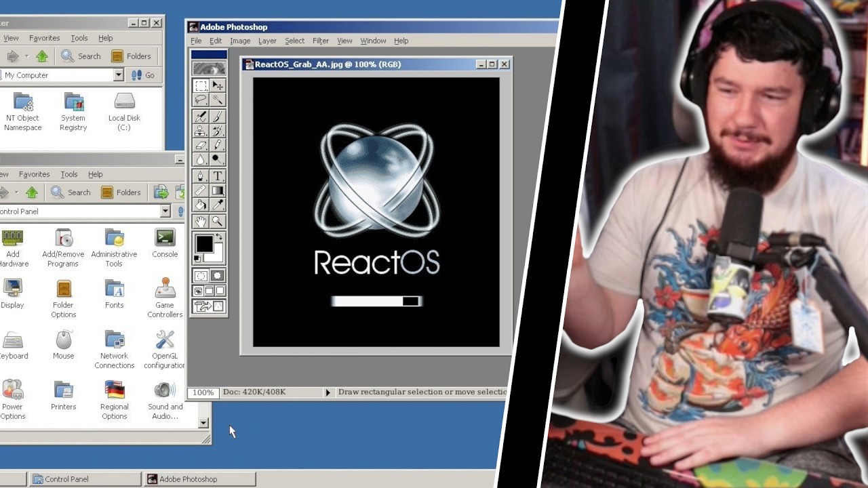Switch to Control Panel taskbar button
The image size is (868, 488).
[84, 479]
